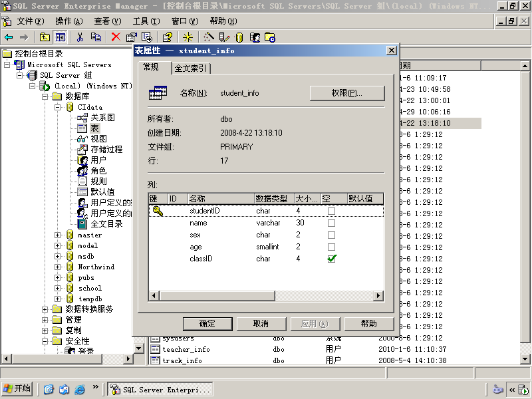Click the Cut scissors toolbar icon
This screenshot has height=399, width=532.
pos(80,37)
